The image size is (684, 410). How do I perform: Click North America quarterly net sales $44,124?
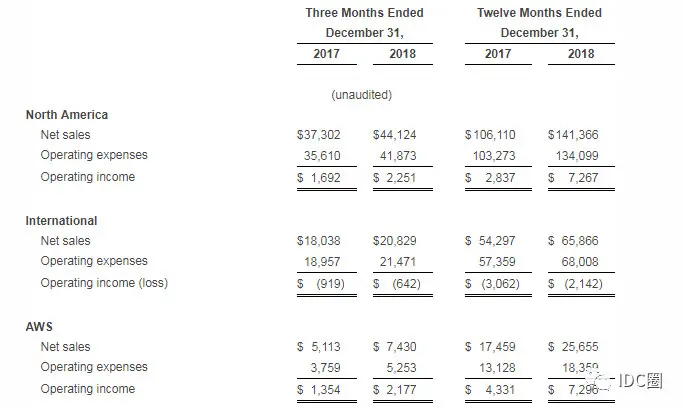[395, 135]
